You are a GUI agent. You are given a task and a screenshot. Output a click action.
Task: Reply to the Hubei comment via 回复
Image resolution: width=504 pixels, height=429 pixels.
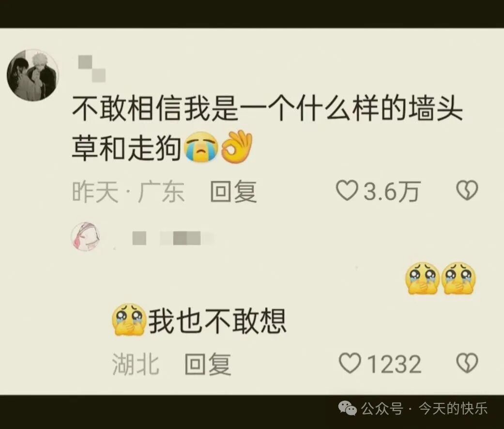208,364
